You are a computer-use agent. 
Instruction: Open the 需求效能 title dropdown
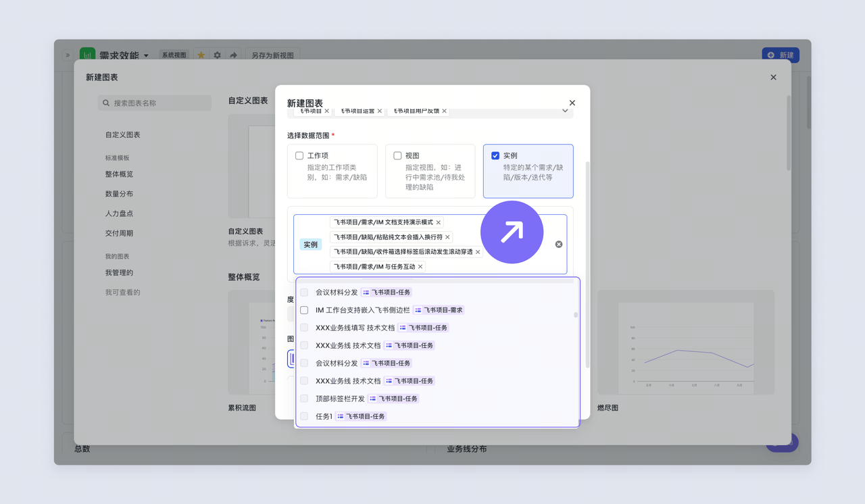pos(146,55)
